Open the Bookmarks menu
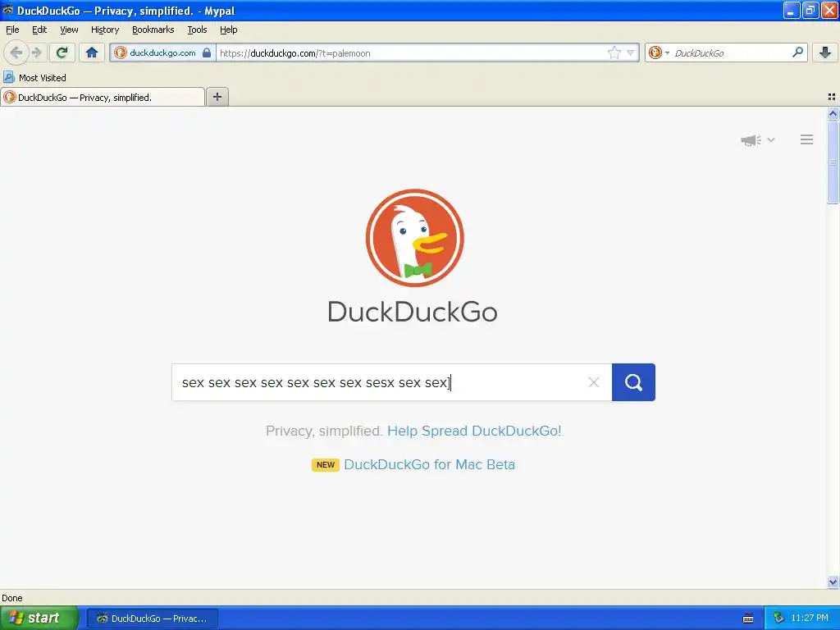The height and width of the screenshot is (630, 840). pyautogui.click(x=153, y=30)
